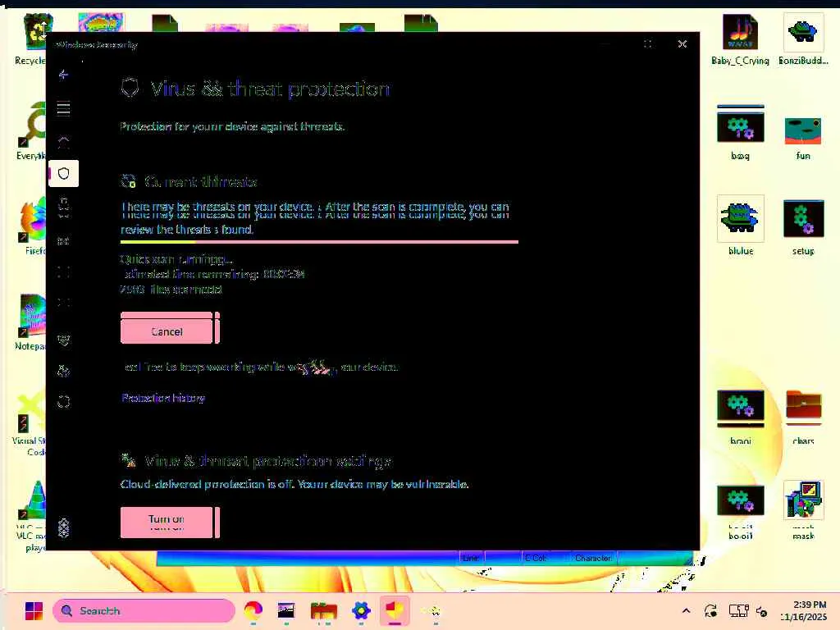Open Device security from the sidebar
The height and width of the screenshot is (630, 840).
pos(63,303)
